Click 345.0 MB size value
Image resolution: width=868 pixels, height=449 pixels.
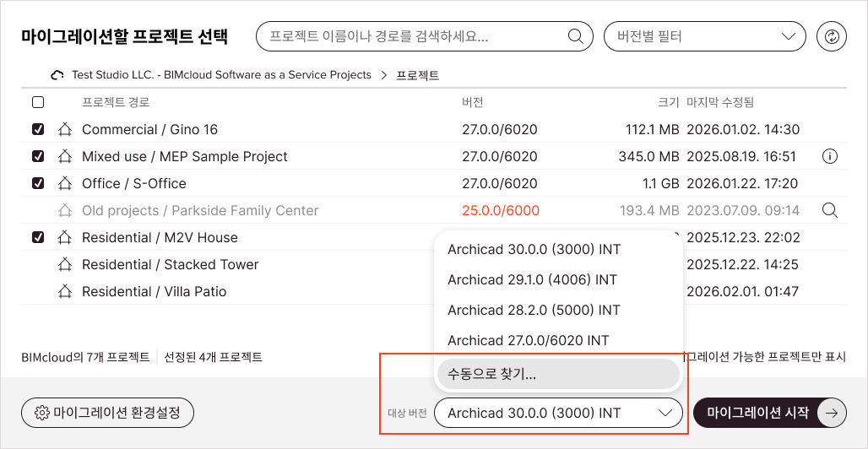[648, 157]
